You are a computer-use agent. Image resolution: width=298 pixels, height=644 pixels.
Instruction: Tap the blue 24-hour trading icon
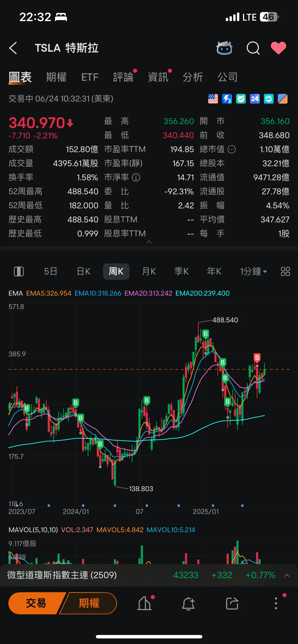pos(255,99)
